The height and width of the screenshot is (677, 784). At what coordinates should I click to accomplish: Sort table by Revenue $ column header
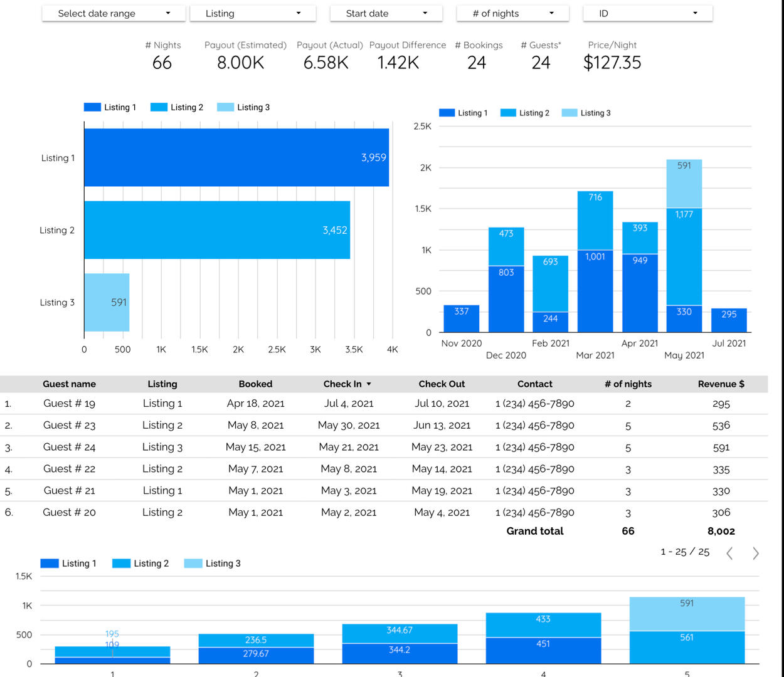(721, 384)
